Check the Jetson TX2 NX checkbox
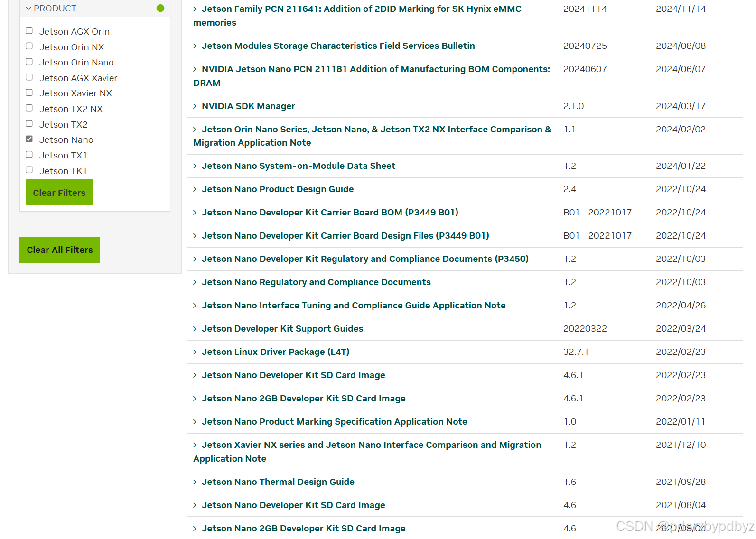 tap(29, 108)
